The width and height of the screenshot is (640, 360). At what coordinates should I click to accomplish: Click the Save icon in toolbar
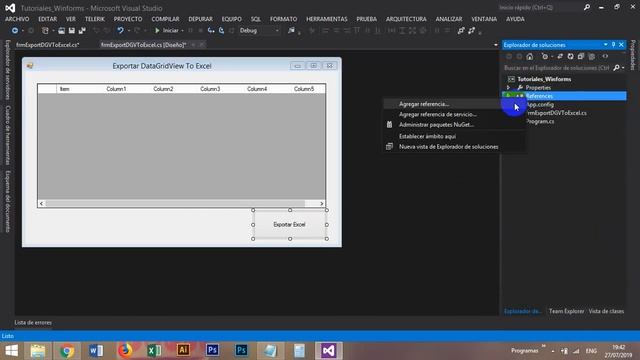pos(71,31)
